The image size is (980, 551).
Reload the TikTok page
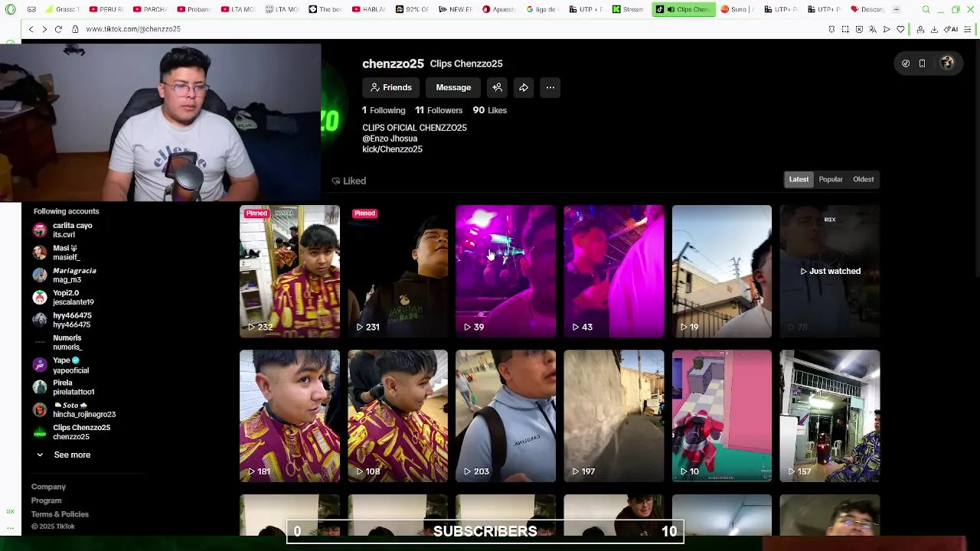point(58,29)
